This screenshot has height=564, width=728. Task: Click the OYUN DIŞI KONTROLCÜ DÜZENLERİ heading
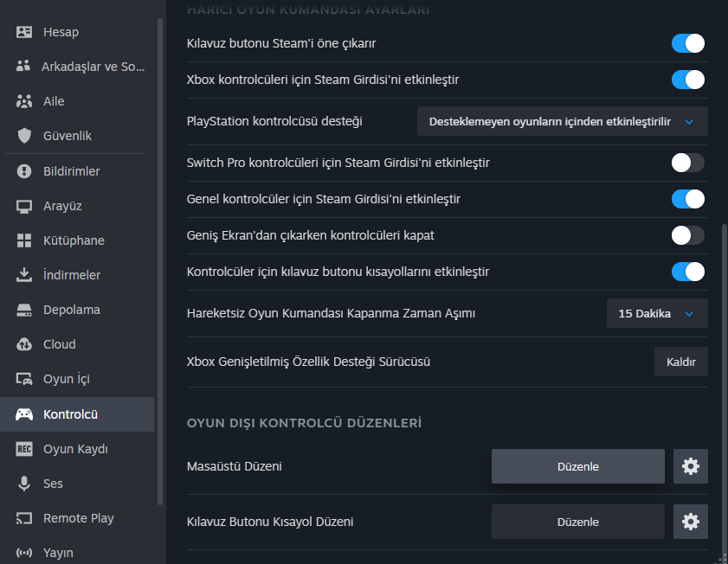click(304, 423)
